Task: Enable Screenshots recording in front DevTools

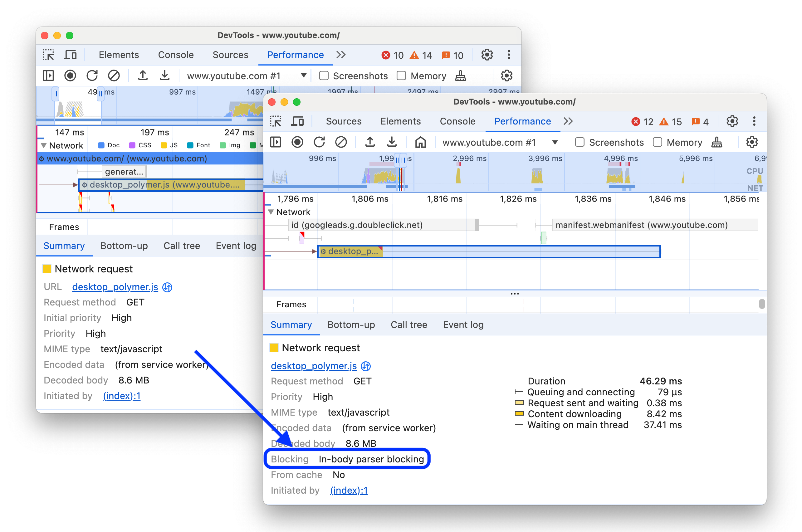Action: tap(579, 143)
